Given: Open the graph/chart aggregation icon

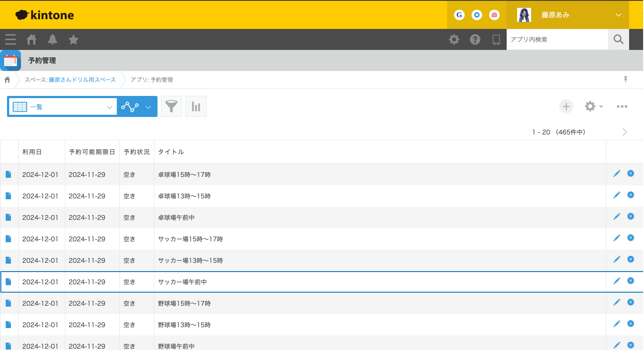Looking at the screenshot, I should tap(196, 106).
